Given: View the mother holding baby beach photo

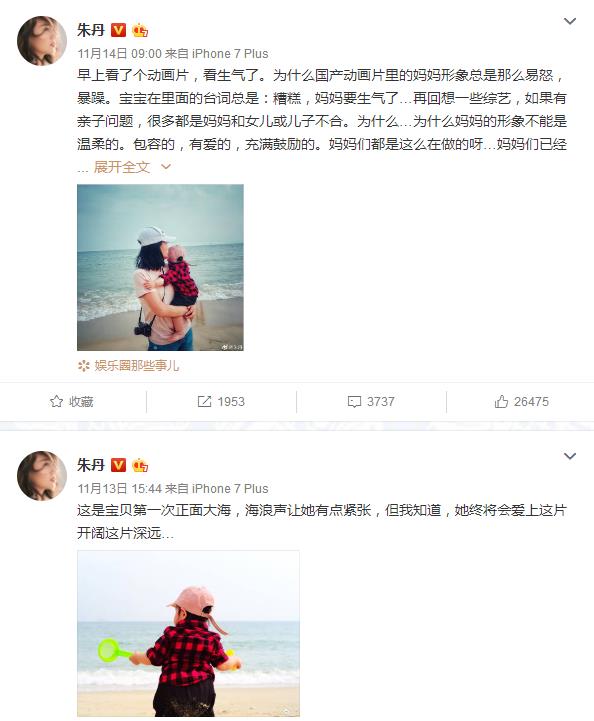Looking at the screenshot, I should tap(160, 267).
